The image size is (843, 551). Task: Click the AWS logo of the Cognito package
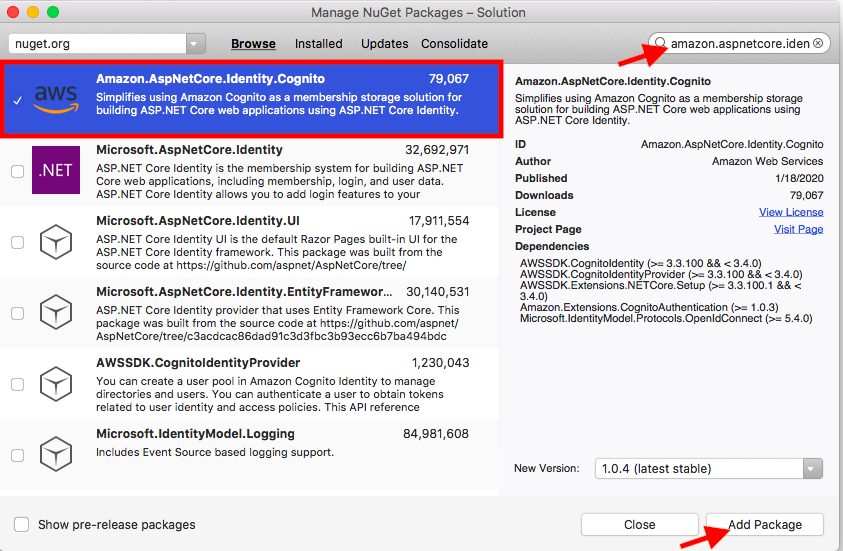click(x=56, y=99)
